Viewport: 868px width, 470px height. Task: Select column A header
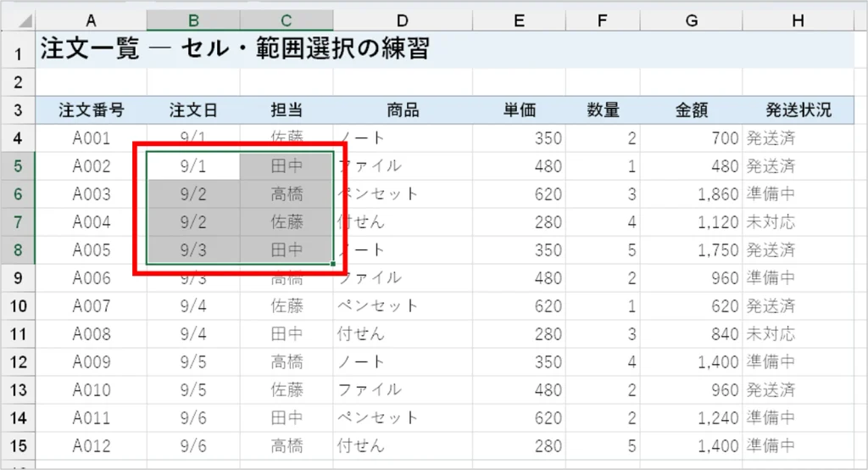(92, 21)
